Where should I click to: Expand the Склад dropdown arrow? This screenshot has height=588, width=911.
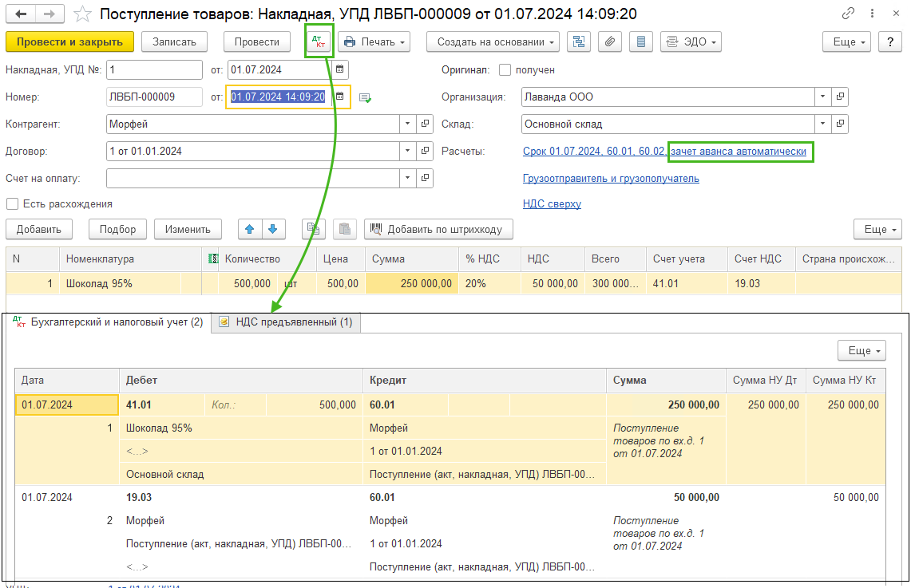click(822, 124)
